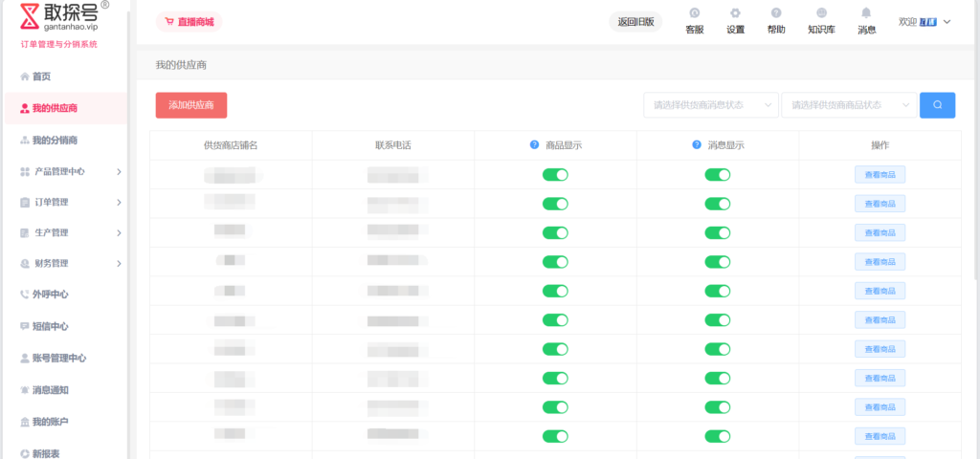This screenshot has width=980, height=459.
Task: Click the red 添加供应商 button
Action: pyautogui.click(x=191, y=105)
